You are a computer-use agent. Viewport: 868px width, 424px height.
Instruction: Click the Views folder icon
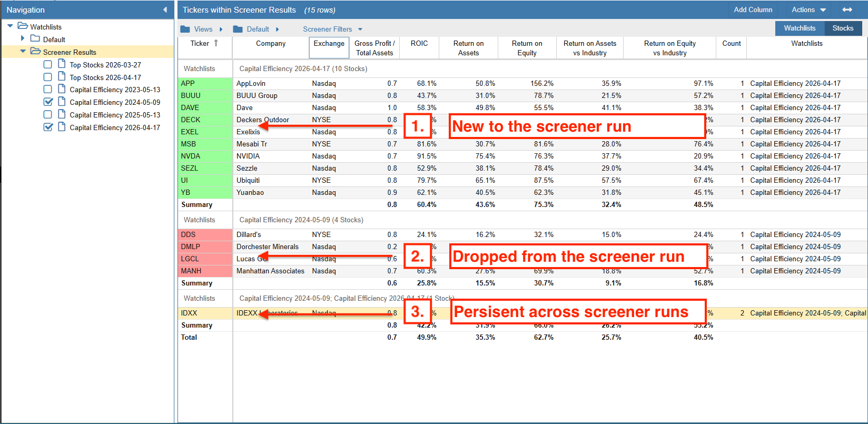click(x=185, y=29)
